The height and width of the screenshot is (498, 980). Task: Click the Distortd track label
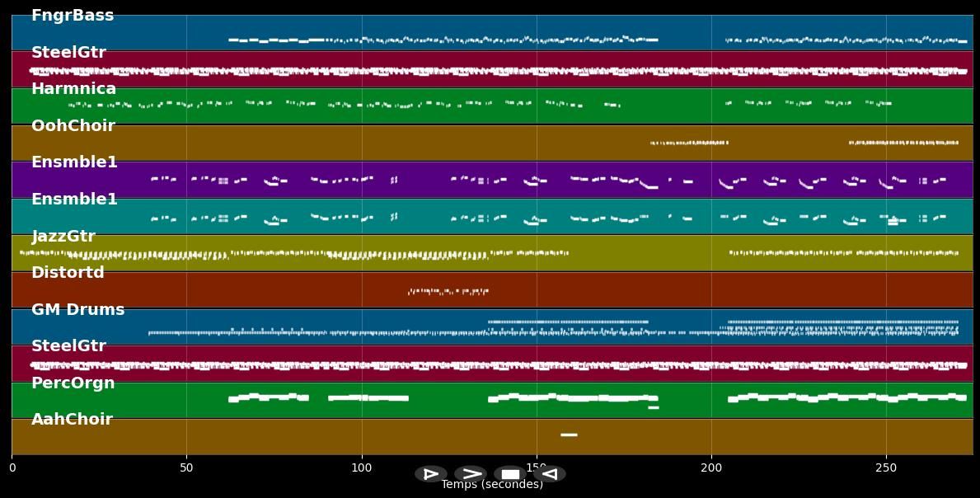(68, 273)
